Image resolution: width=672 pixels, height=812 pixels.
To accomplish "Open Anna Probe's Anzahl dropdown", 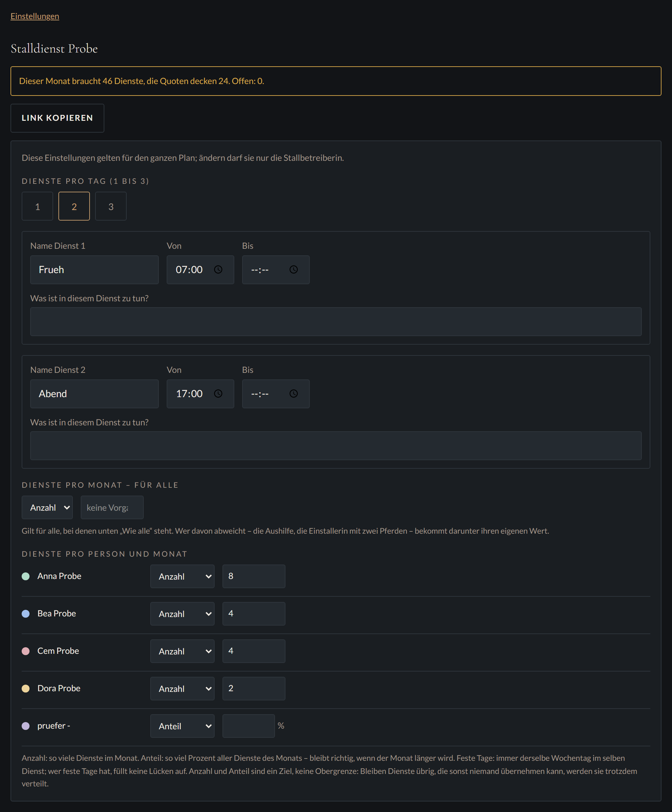I will [x=182, y=576].
